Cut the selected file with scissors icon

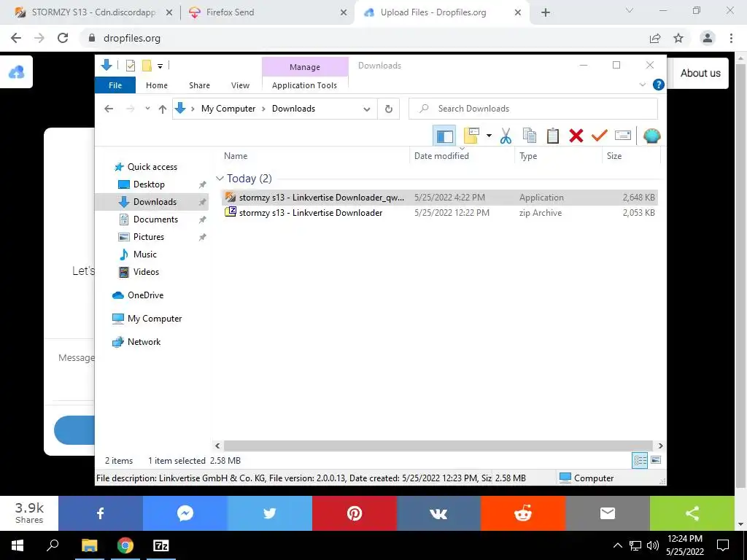point(506,136)
